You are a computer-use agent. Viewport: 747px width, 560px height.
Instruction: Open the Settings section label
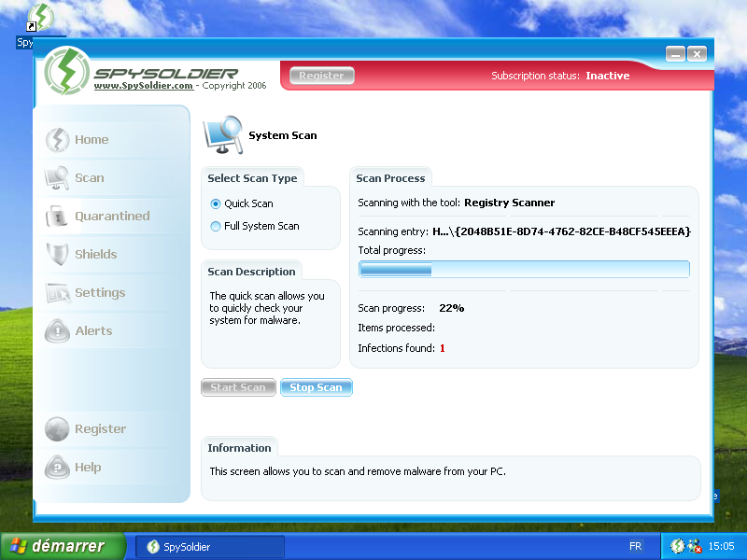(x=100, y=293)
